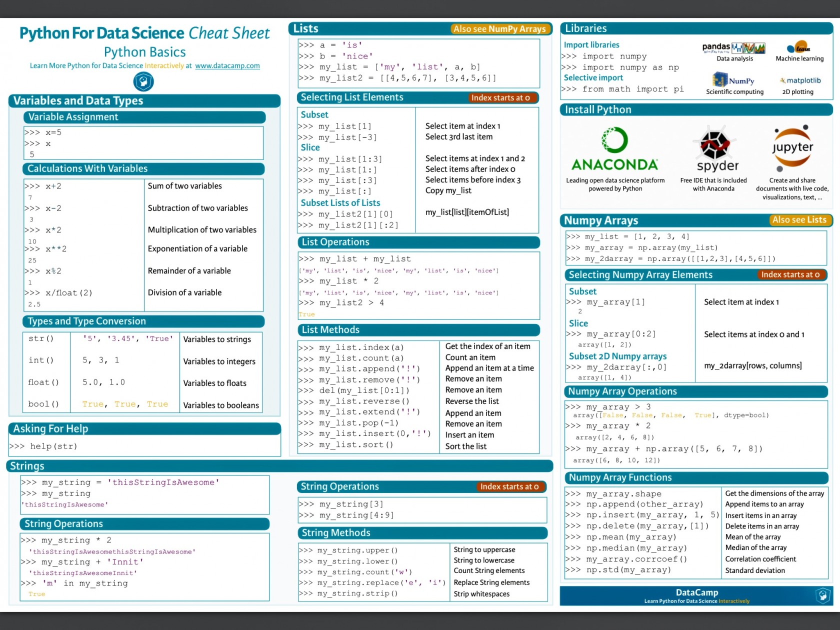Click 'Learn Python for Data Science Interactively' footer text
This screenshot has width=840, height=630.
(696, 601)
